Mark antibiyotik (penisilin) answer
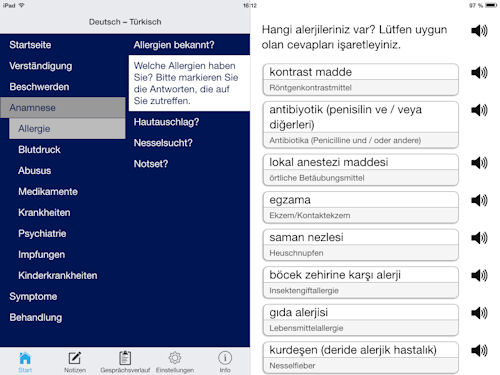 coord(360,125)
